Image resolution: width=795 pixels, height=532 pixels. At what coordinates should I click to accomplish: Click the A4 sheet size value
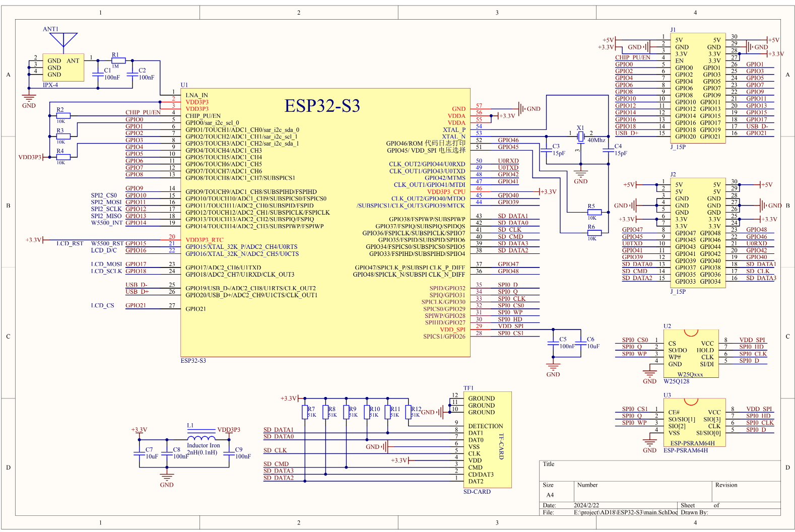[550, 495]
